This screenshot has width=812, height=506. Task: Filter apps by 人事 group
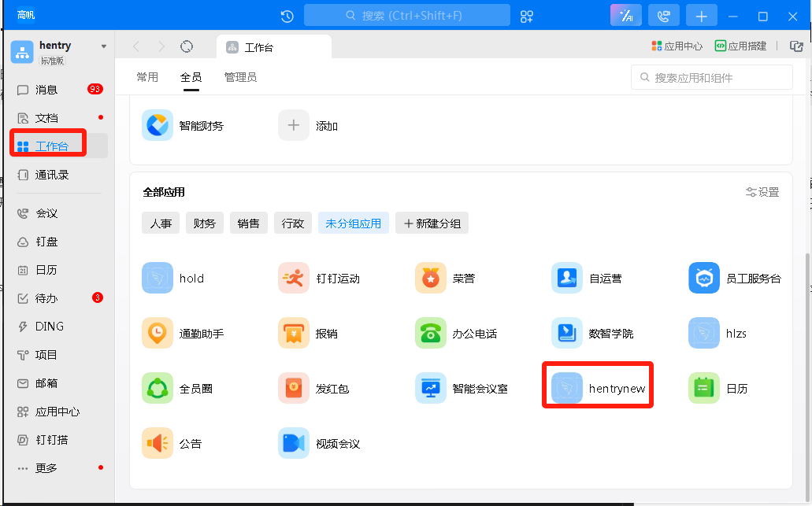(x=161, y=223)
